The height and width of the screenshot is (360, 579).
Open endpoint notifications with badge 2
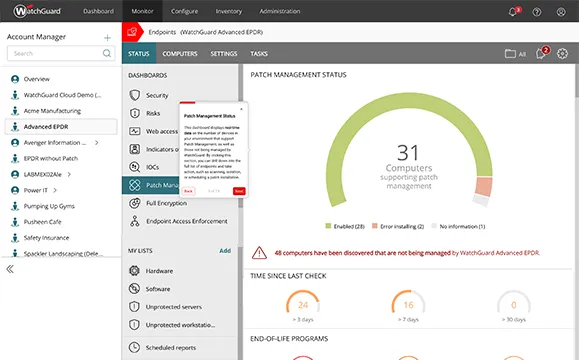[542, 53]
